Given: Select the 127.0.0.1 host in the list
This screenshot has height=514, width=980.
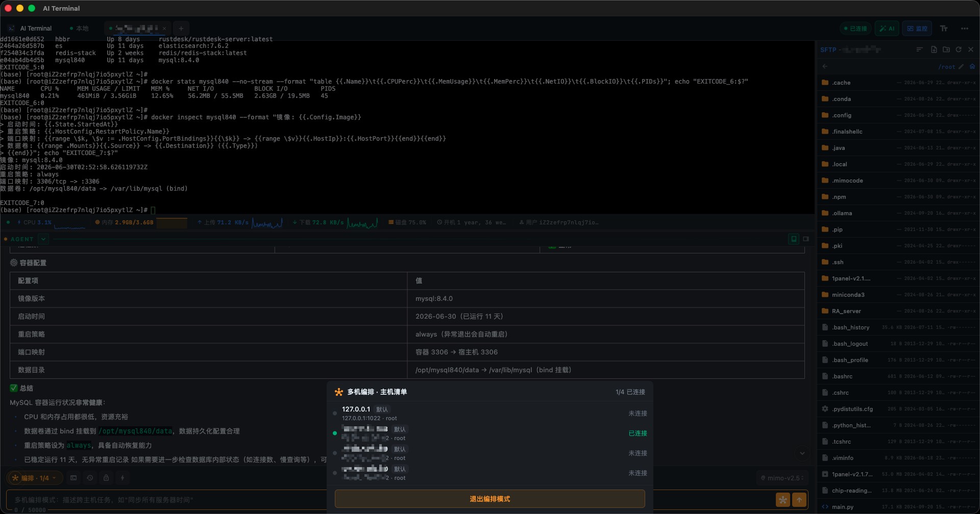Looking at the screenshot, I should [489, 414].
